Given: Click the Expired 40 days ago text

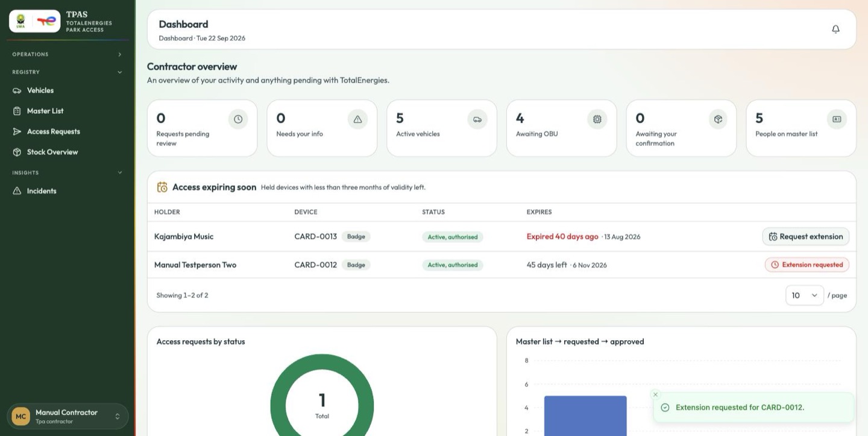Looking at the screenshot, I should click(562, 236).
